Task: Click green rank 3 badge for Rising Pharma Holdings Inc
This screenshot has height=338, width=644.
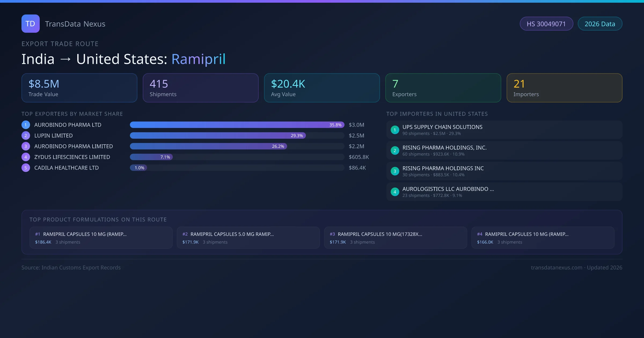Action: (x=395, y=171)
